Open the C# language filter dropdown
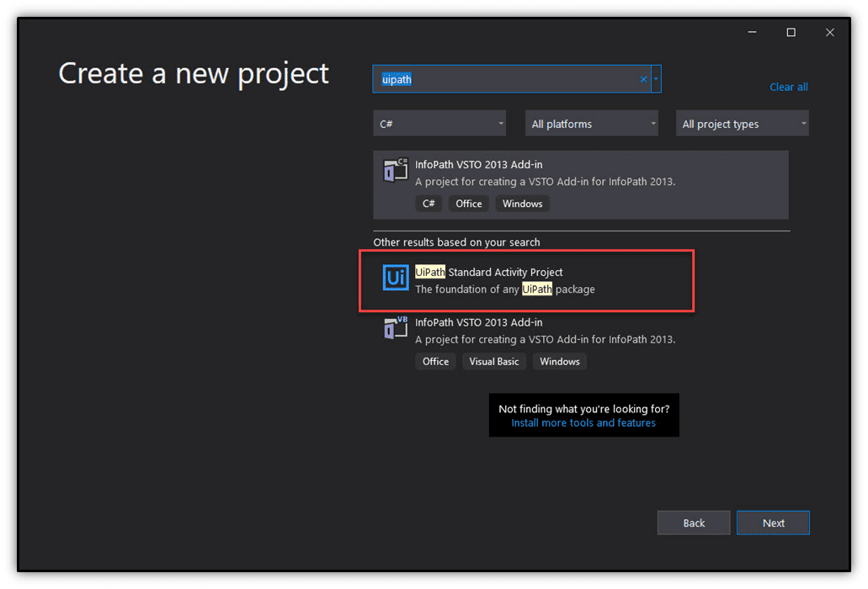 tap(439, 123)
